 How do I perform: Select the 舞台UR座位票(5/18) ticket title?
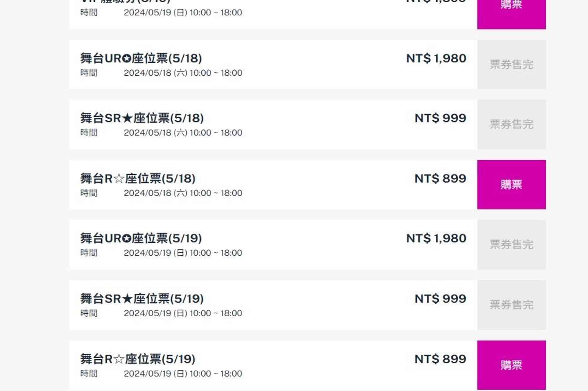click(x=141, y=58)
